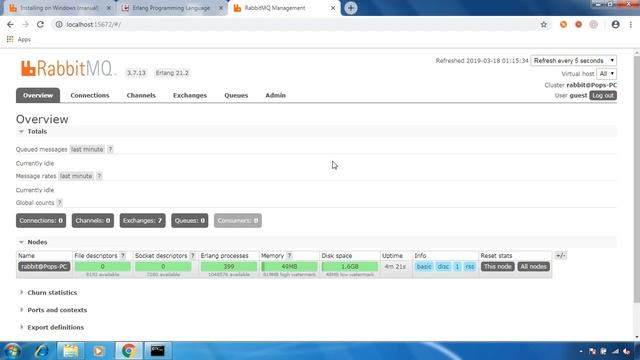Open the media player taskbar icon
This screenshot has height=360, width=640.
tap(98, 351)
